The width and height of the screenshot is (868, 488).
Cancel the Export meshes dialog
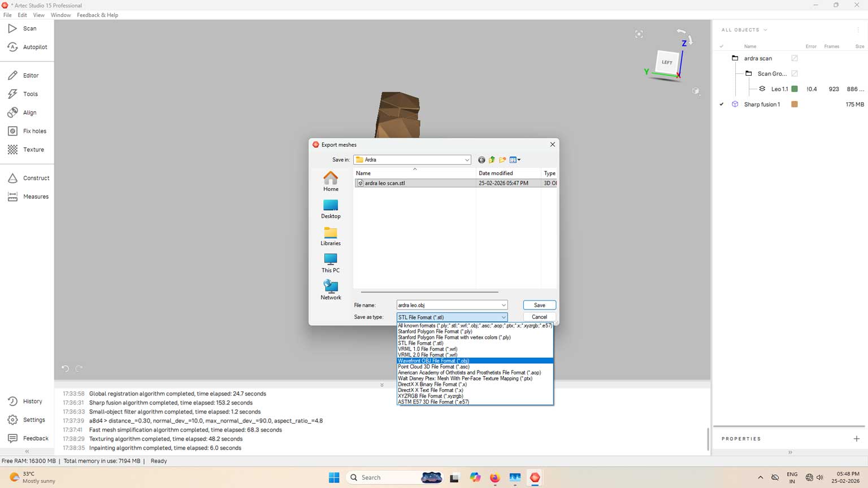coord(540,317)
